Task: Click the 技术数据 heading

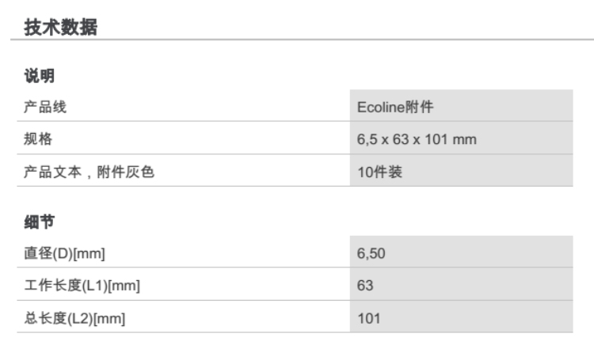Action: point(60,27)
